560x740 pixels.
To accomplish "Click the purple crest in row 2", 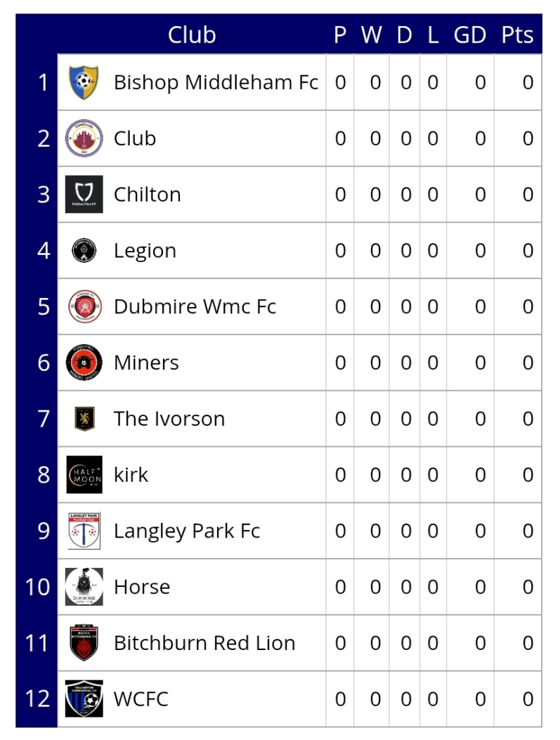I will [x=84, y=138].
